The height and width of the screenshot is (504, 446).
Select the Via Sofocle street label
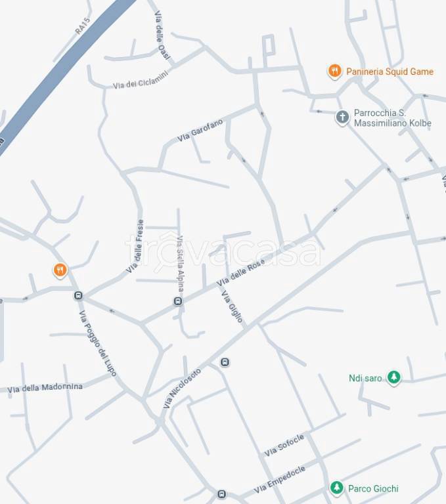click(284, 445)
